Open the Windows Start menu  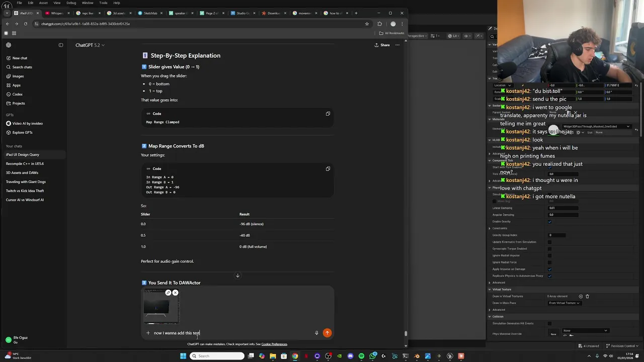click(x=183, y=356)
